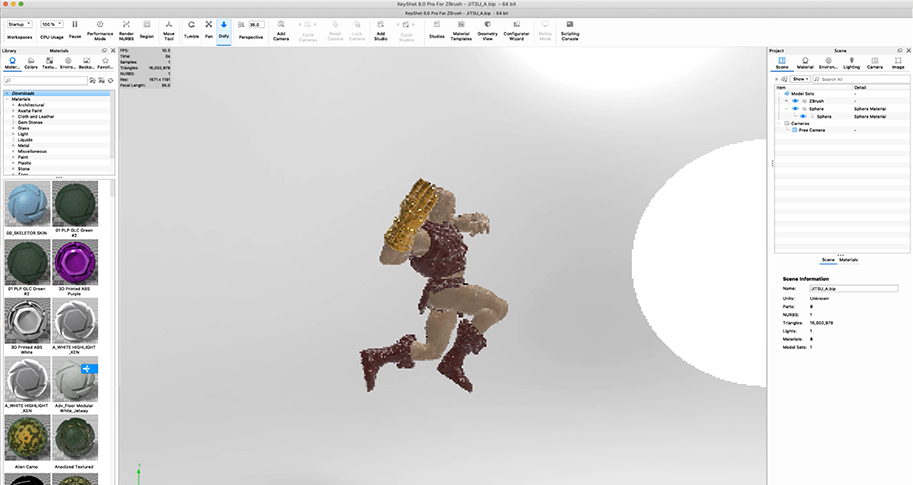
Task: Open Material Templates
Action: [x=461, y=30]
